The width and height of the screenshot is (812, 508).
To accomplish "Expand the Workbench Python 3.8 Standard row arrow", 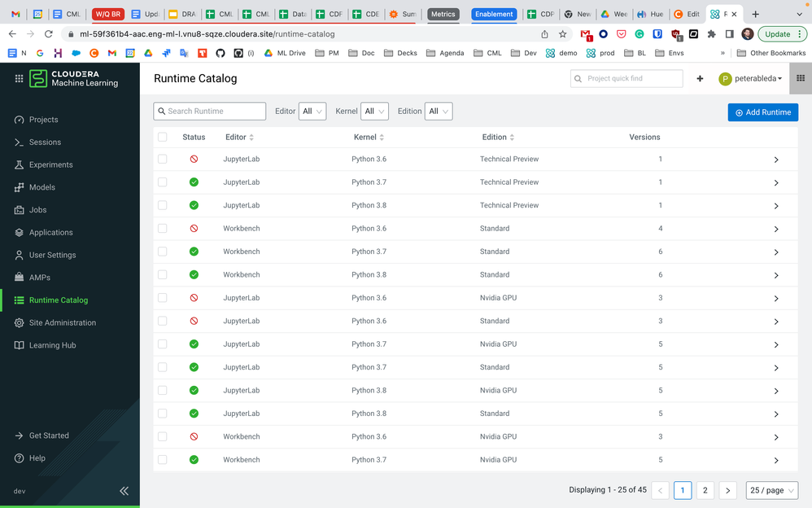I will 775,275.
